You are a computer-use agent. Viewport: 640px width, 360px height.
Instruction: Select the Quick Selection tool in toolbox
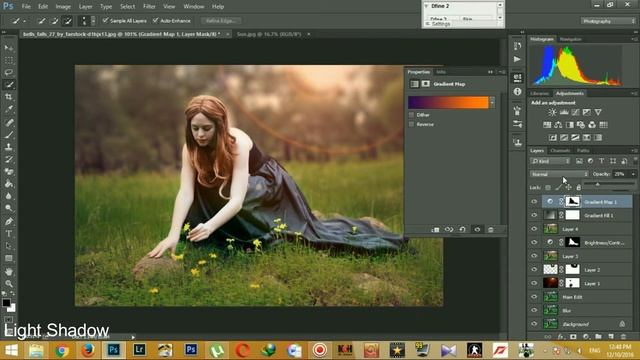pyautogui.click(x=9, y=85)
